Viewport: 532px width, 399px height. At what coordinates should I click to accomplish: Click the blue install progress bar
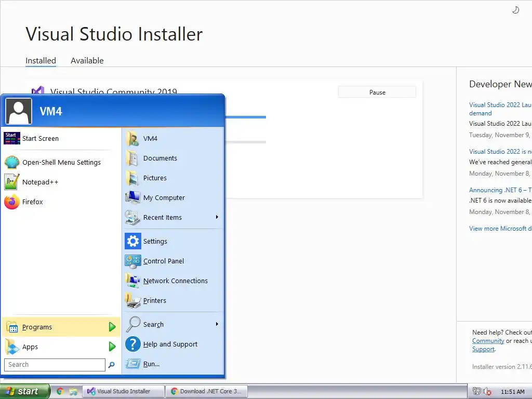click(245, 117)
